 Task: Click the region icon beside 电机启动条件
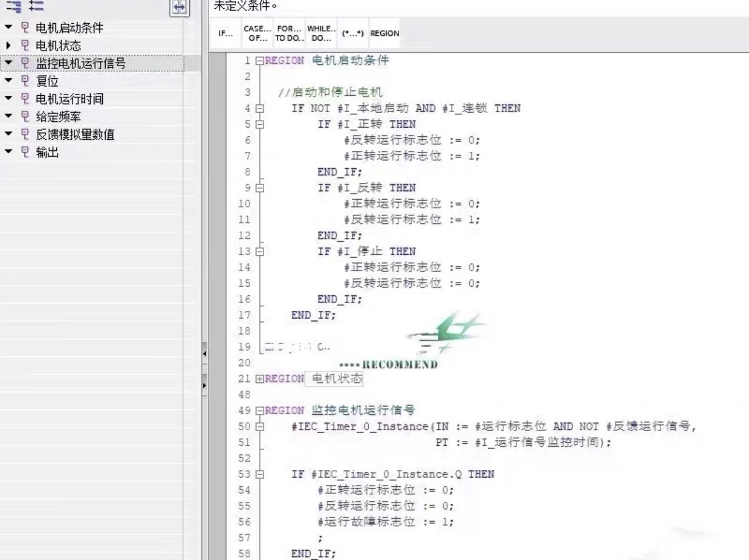pyautogui.click(x=24, y=27)
